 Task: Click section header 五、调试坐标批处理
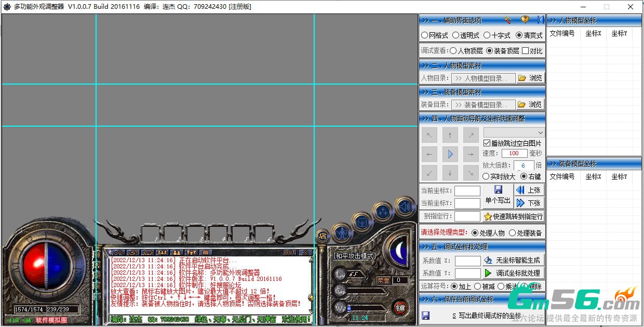(482, 246)
